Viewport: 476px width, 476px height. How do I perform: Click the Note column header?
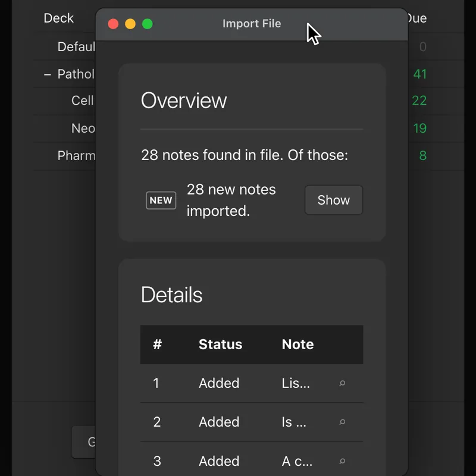[x=298, y=345]
